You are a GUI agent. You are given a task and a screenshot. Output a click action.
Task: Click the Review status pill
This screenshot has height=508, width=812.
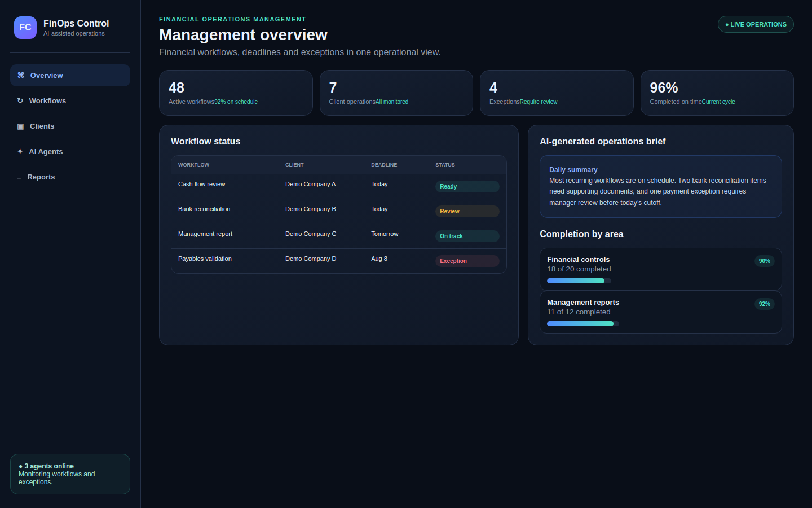pos(467,211)
